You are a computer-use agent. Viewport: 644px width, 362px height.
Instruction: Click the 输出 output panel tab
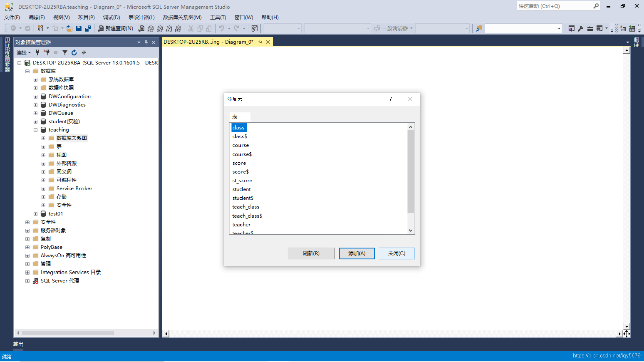(18, 344)
